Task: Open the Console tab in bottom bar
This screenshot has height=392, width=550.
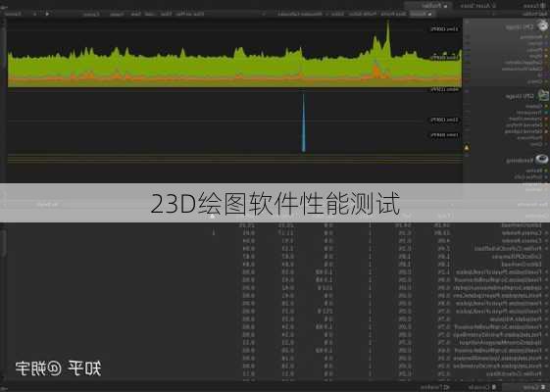Action: tap(482, 387)
